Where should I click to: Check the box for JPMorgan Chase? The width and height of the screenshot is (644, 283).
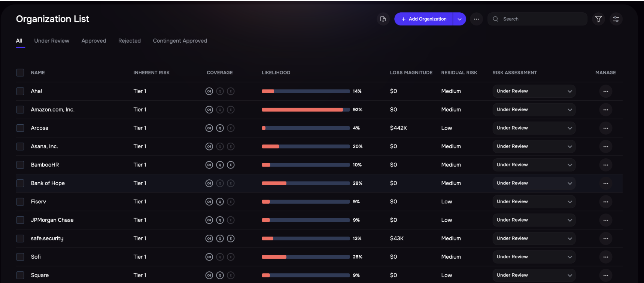point(20,220)
